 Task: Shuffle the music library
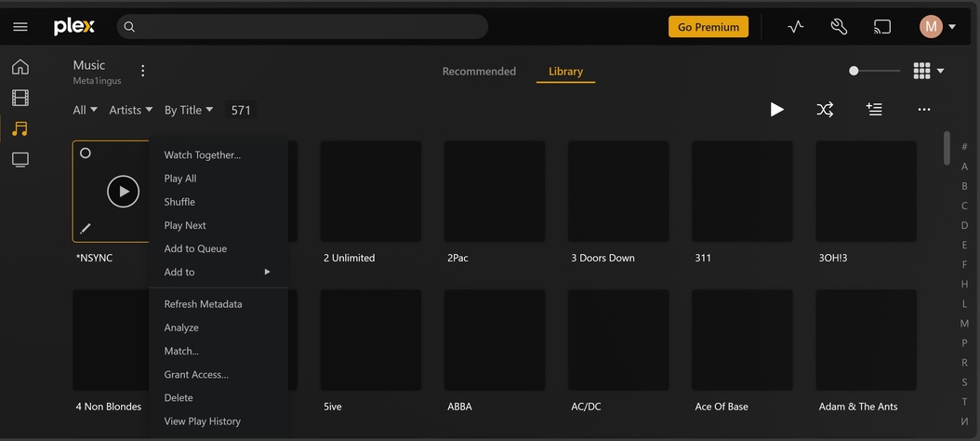[825, 110]
